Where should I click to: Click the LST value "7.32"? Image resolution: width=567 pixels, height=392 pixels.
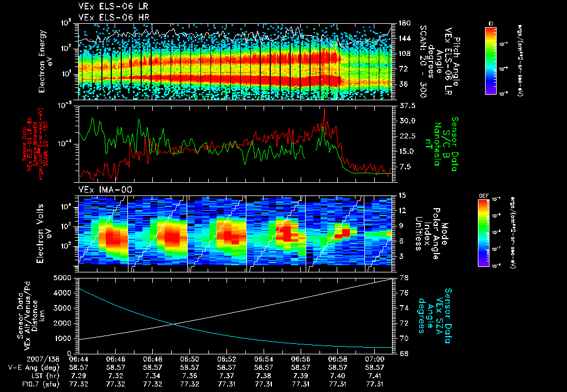tap(115, 376)
